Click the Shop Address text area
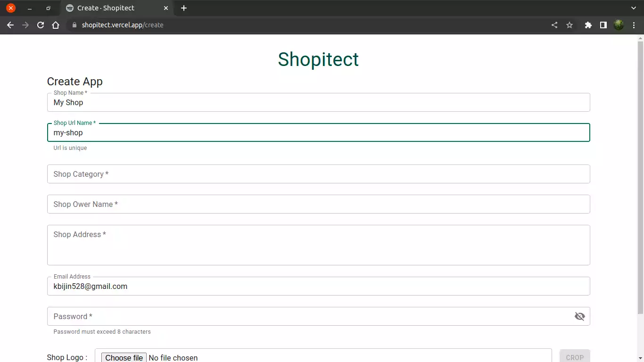 [319, 245]
